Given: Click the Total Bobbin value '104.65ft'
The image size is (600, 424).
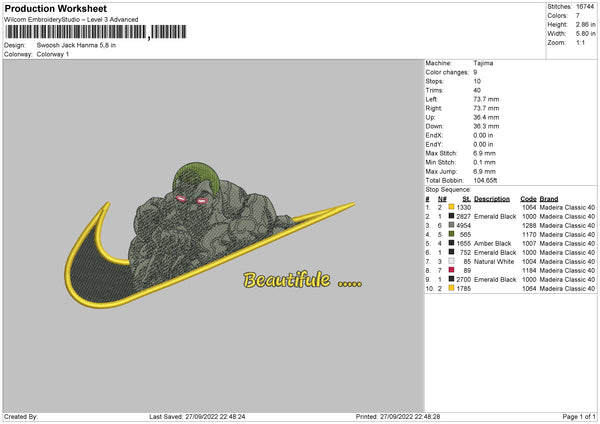Looking at the screenshot, I should (x=485, y=180).
